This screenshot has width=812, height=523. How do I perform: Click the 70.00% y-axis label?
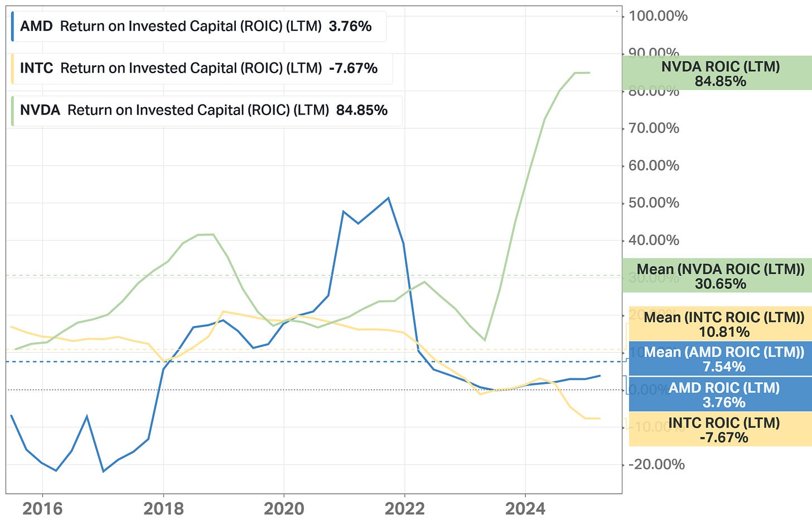[x=654, y=128]
